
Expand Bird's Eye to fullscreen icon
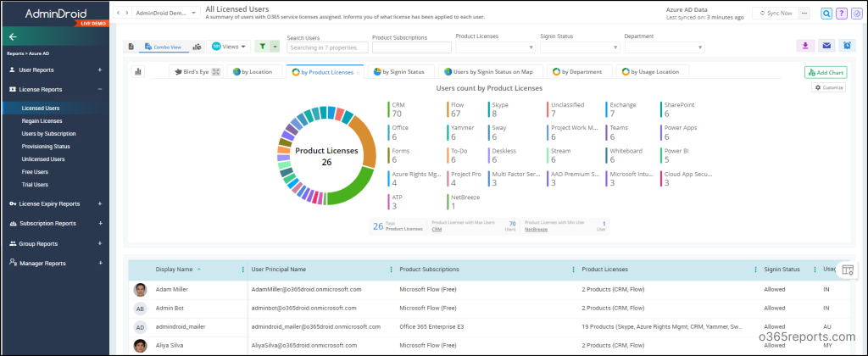[216, 72]
